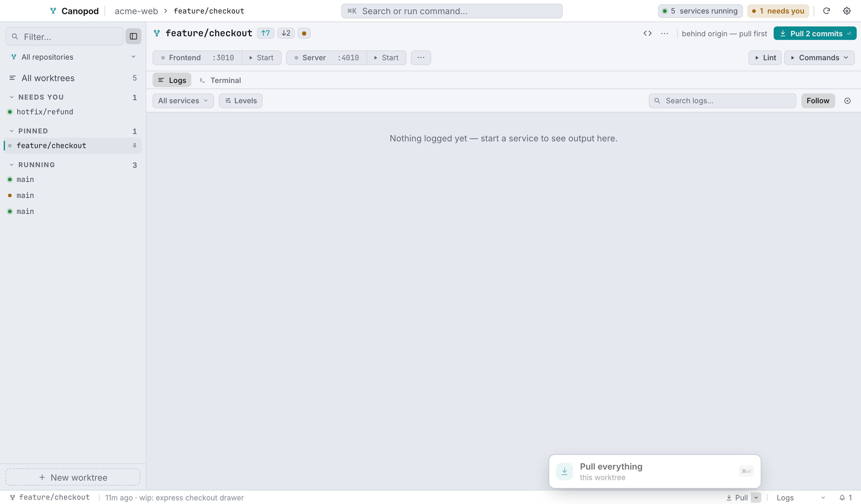
Task: Open the code editor angle-brackets icon
Action: click(x=647, y=33)
